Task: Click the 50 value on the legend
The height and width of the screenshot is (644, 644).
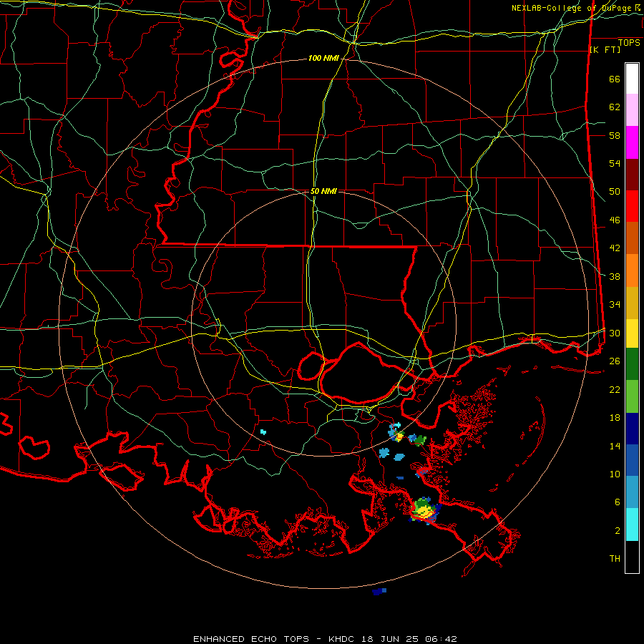Action: (615, 192)
